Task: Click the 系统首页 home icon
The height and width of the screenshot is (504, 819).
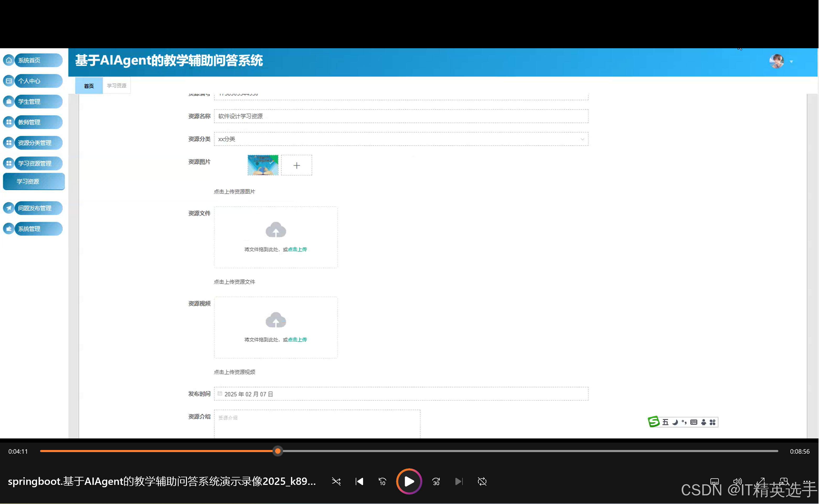Action: tap(9, 60)
